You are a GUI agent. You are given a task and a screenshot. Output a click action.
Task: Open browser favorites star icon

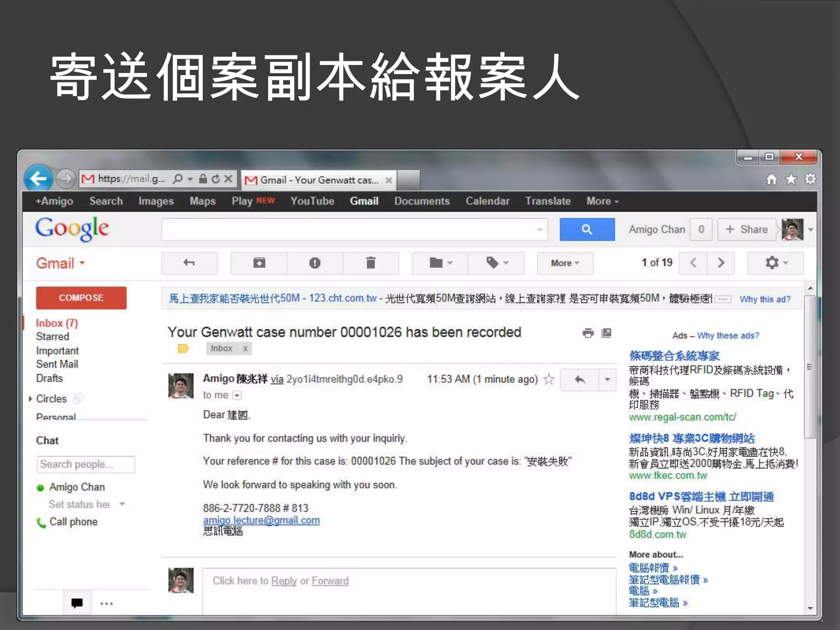pos(791,179)
